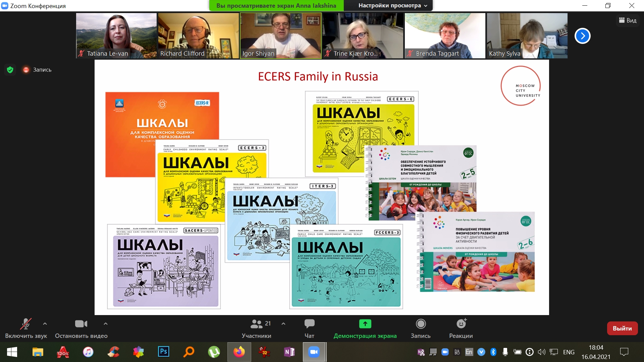Open Photoshop from the taskbar
This screenshot has width=644, height=362.
[164, 352]
